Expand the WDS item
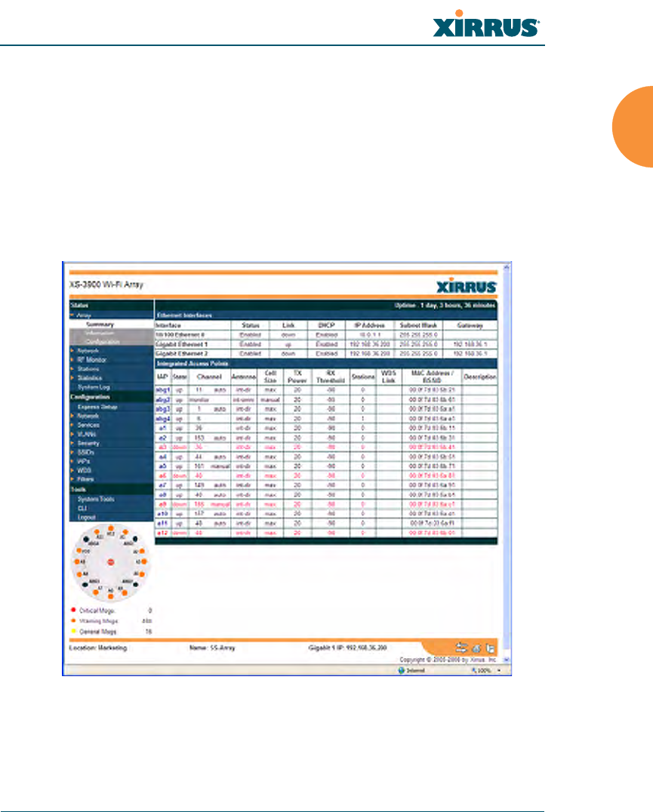653x812 pixels. click(72, 470)
